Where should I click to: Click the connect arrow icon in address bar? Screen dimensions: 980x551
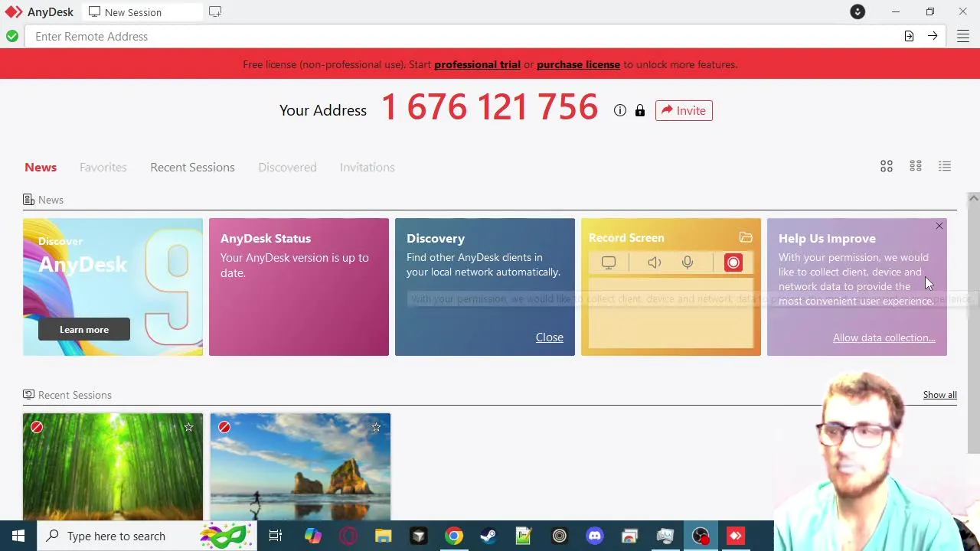pyautogui.click(x=933, y=36)
